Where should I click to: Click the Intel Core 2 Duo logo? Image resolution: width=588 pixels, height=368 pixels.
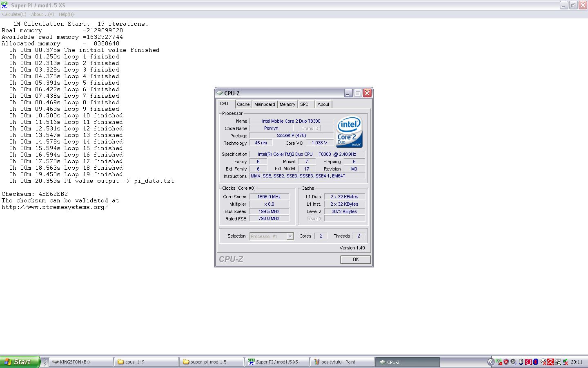pyautogui.click(x=349, y=132)
